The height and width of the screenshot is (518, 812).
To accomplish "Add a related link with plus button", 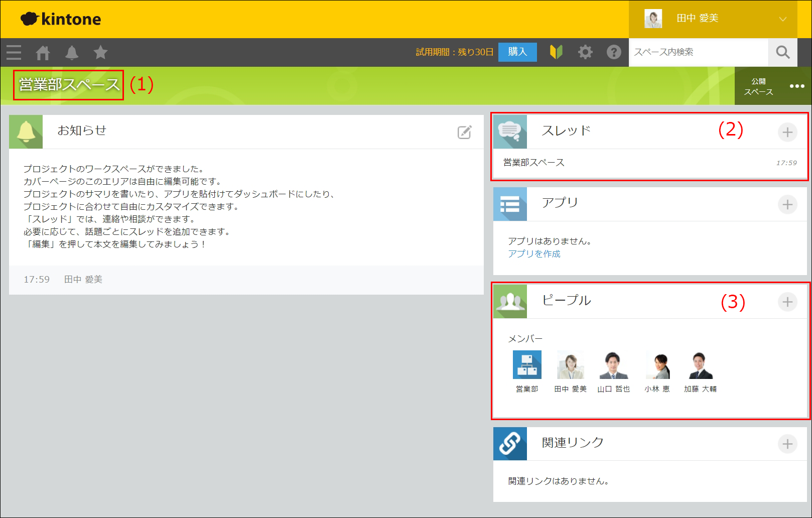I will pyautogui.click(x=787, y=444).
